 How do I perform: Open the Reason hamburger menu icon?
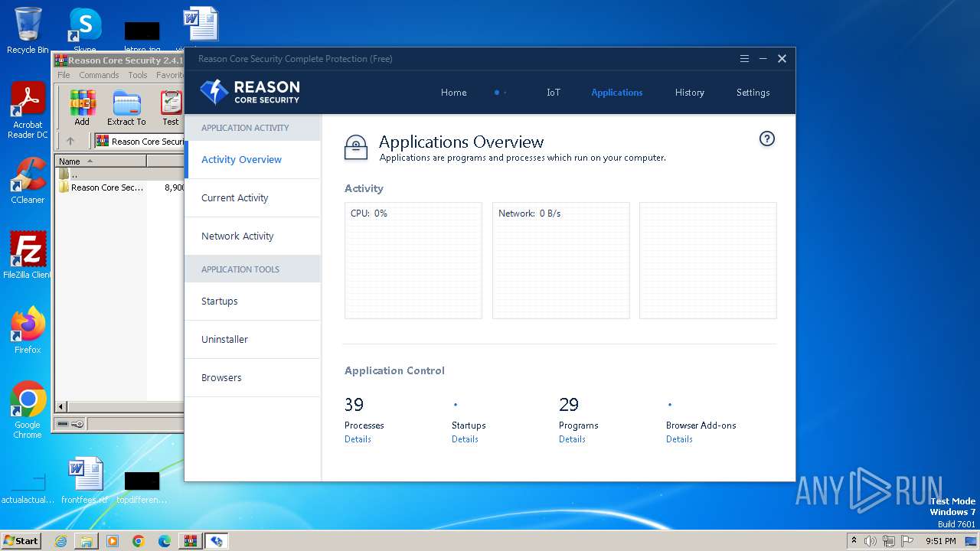(x=744, y=59)
